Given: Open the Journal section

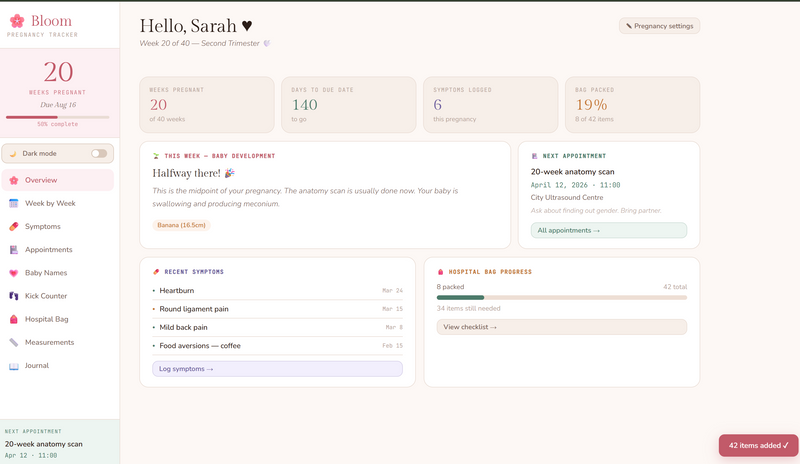Looking at the screenshot, I should [x=58, y=365].
